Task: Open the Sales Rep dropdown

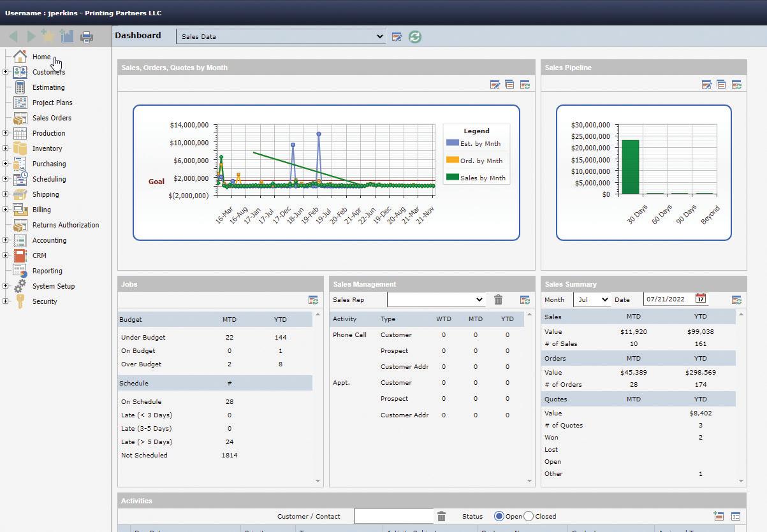Action: click(436, 299)
